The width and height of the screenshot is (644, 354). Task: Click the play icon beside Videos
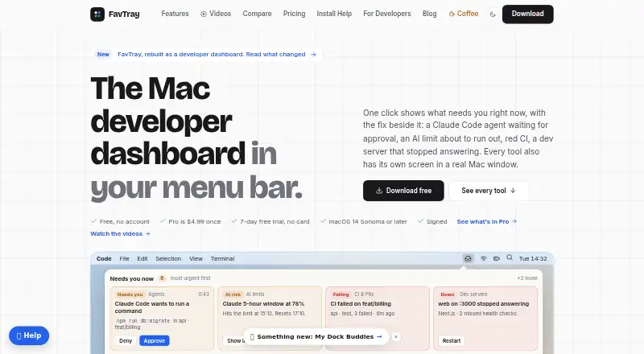[204, 14]
